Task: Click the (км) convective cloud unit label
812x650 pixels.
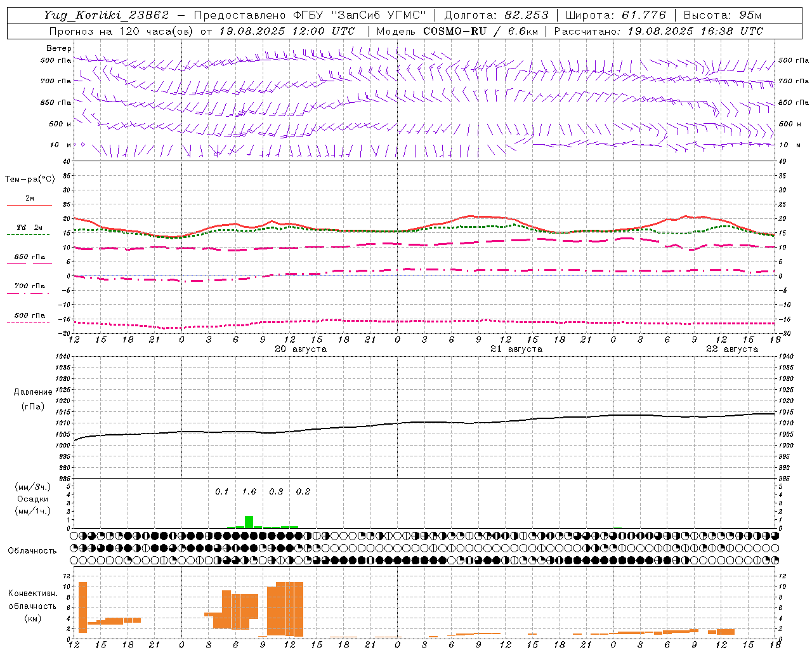Action: [33, 618]
